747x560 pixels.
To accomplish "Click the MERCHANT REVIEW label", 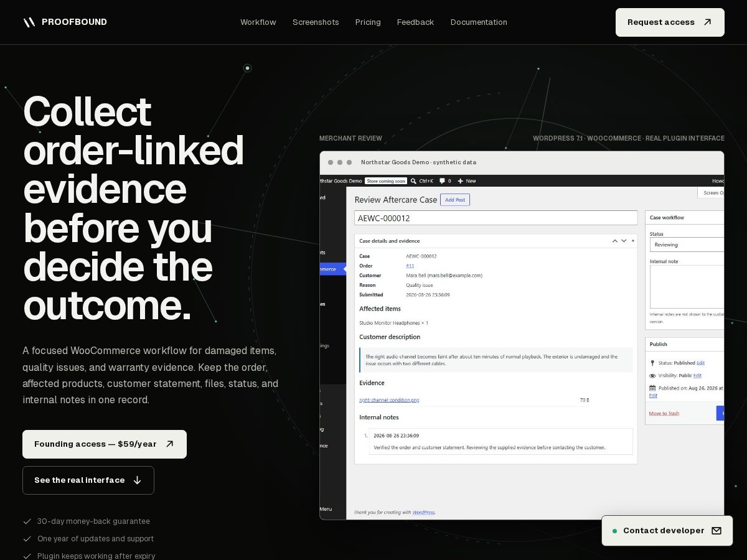I will click(x=350, y=139).
